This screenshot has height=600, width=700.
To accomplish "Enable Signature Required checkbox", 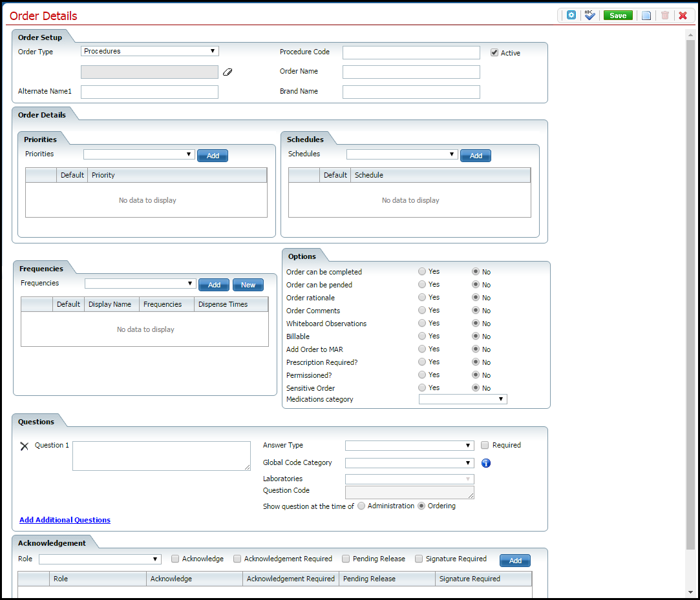I will pyautogui.click(x=419, y=559).
